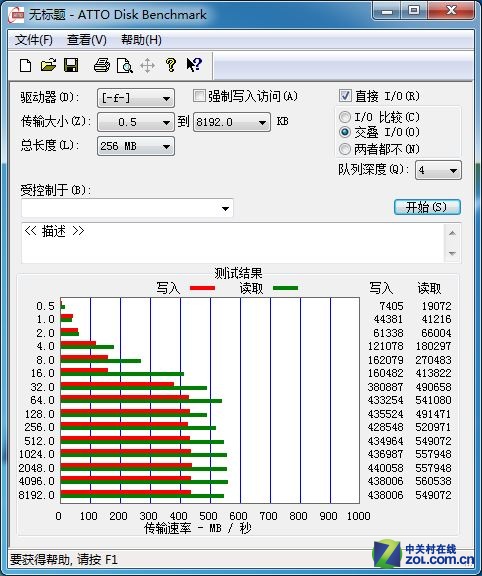Click the read value 413822

(434, 373)
